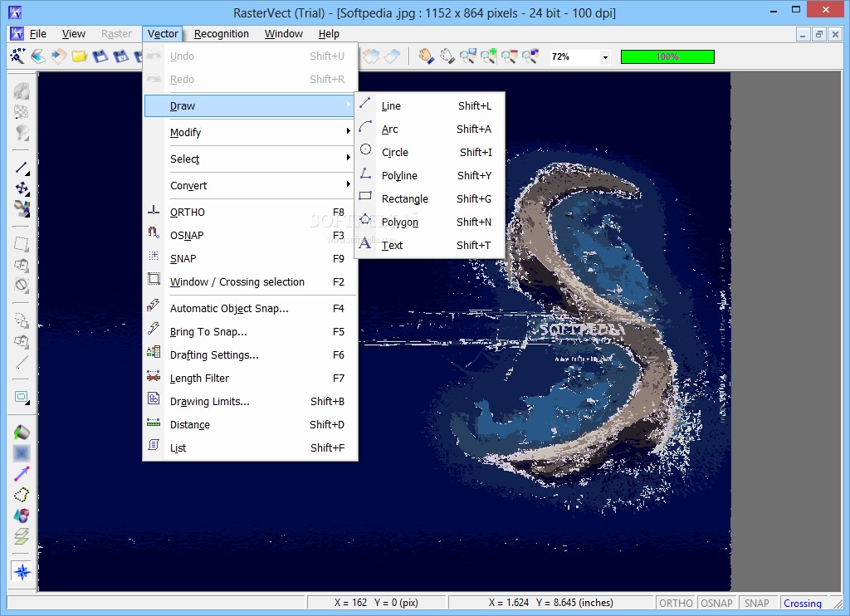This screenshot has height=616, width=850.
Task: Open the Recognition menu
Action: coord(221,33)
